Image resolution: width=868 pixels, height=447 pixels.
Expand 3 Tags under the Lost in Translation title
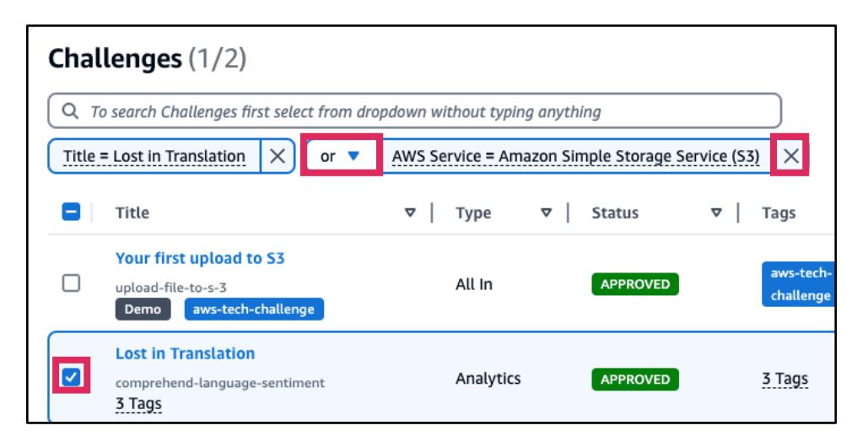tap(138, 404)
